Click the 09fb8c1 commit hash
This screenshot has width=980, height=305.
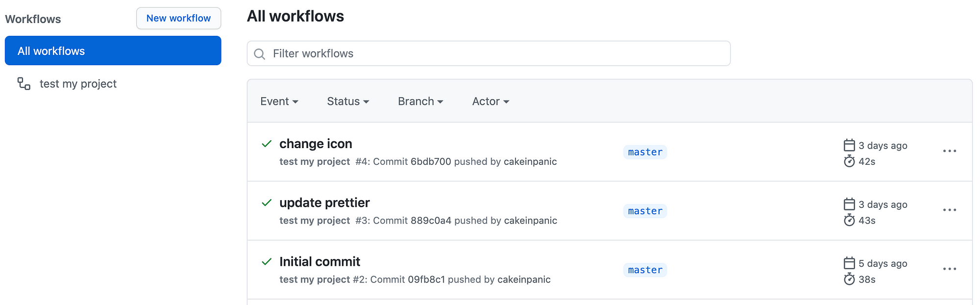pyautogui.click(x=426, y=280)
